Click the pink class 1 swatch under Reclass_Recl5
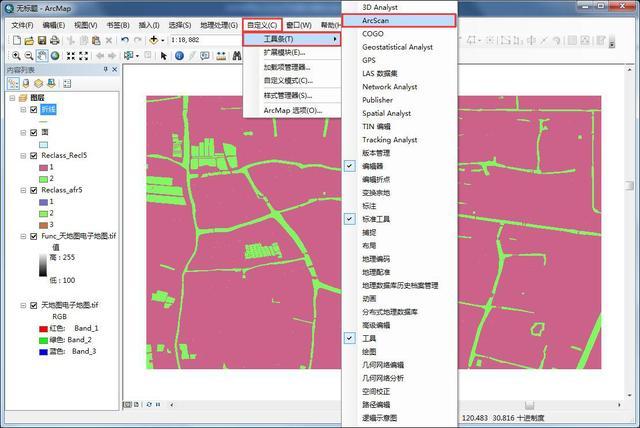The height and width of the screenshot is (428, 640). (43, 168)
